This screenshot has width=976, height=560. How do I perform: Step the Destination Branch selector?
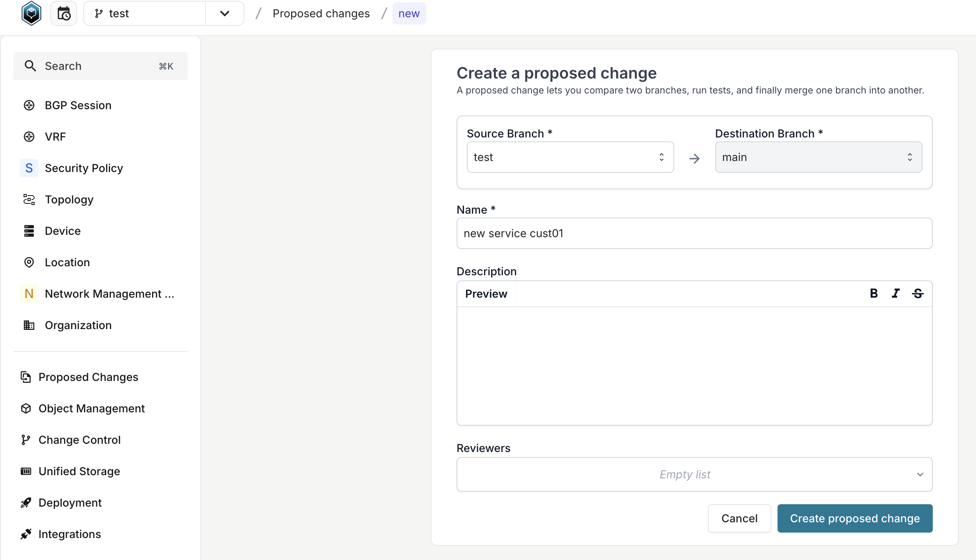click(910, 157)
